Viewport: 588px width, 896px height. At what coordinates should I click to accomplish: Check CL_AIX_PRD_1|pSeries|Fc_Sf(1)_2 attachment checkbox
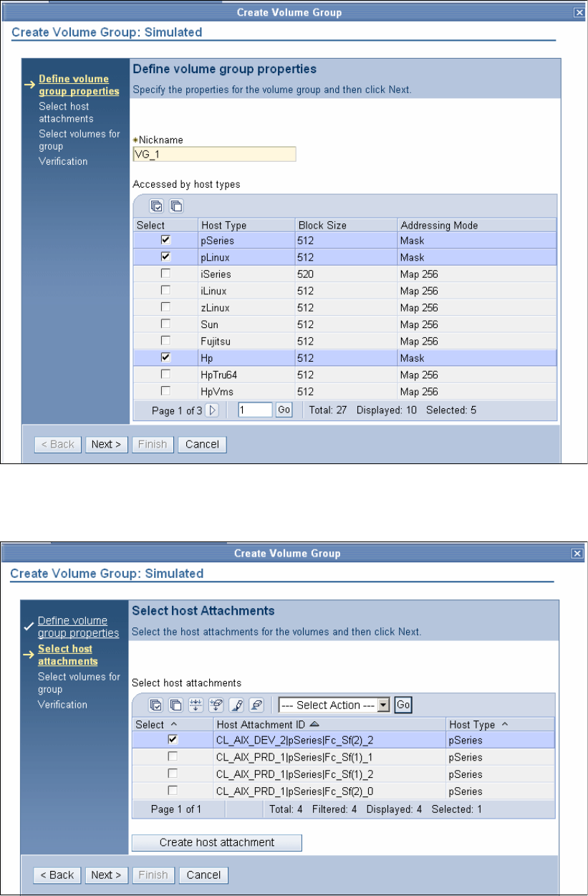173,774
